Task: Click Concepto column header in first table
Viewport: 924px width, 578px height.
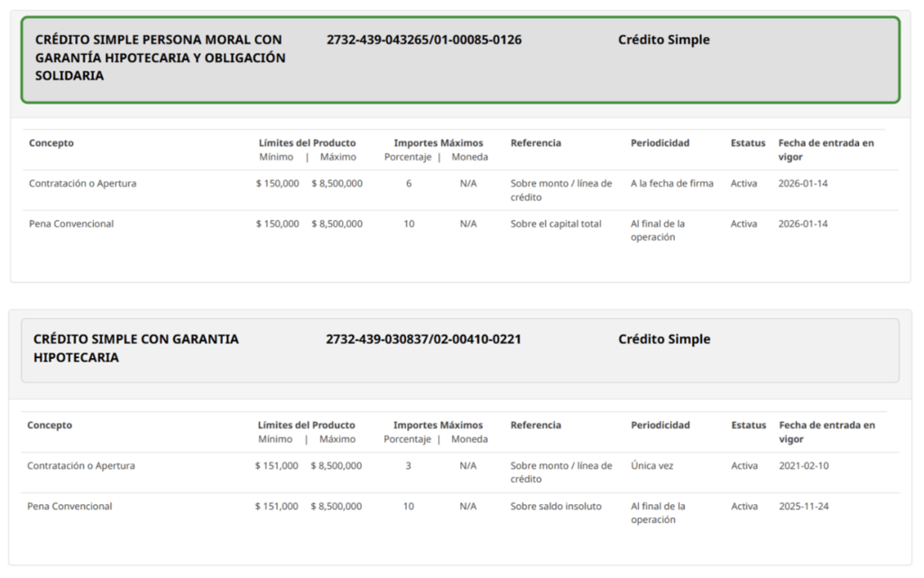Action: tap(51, 143)
